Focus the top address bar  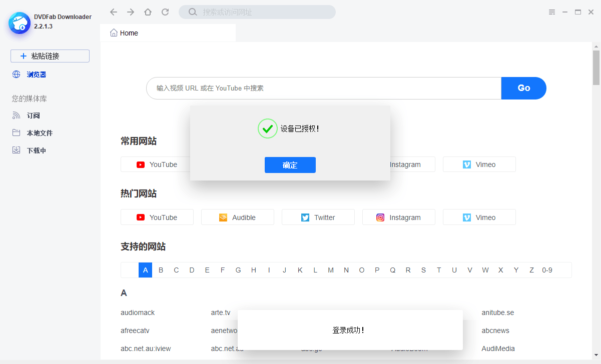coord(263,12)
